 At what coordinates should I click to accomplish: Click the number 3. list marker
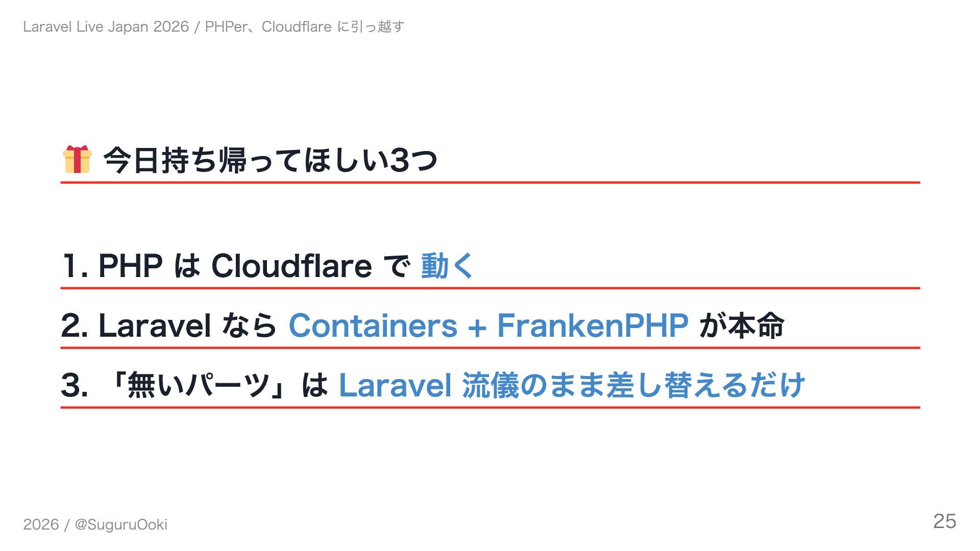[75, 385]
